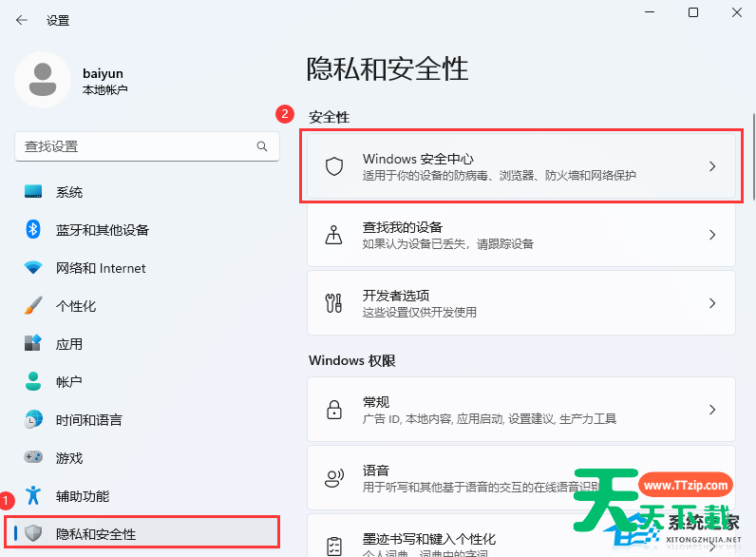Click the back arrow in Settings header
Screen dimensions: 756x557
coord(21,20)
